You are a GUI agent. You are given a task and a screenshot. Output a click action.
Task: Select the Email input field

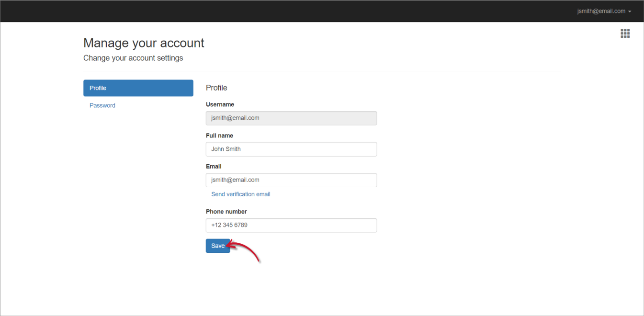pos(291,180)
